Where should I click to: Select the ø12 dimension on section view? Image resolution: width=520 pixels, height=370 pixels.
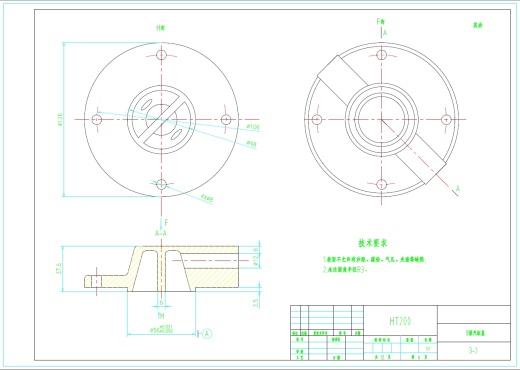(x=256, y=261)
